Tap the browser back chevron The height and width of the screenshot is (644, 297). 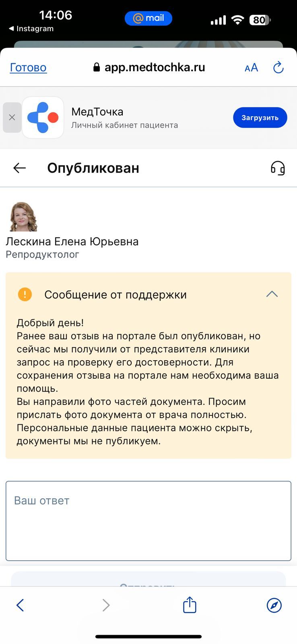click(x=20, y=605)
